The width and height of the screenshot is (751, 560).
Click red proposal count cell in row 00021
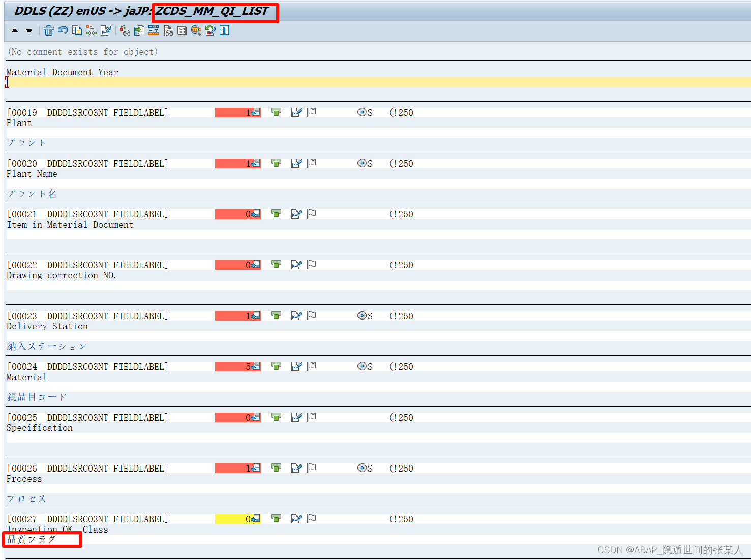pos(238,214)
